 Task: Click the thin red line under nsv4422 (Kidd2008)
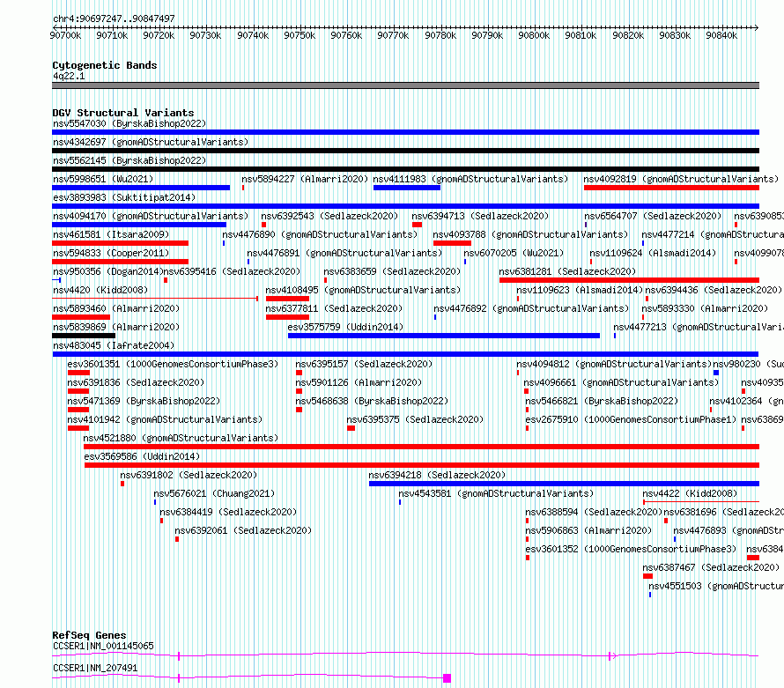pos(701,502)
